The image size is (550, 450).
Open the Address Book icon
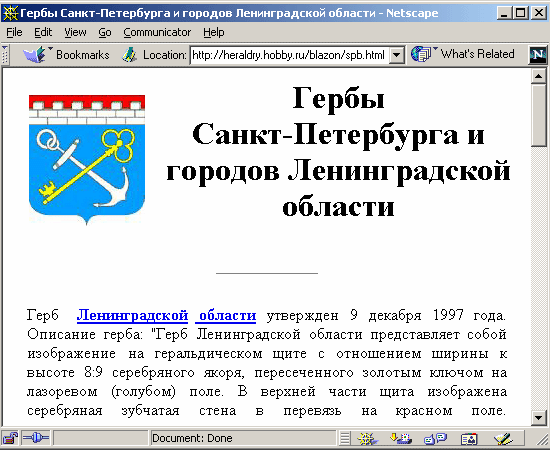[469, 438]
